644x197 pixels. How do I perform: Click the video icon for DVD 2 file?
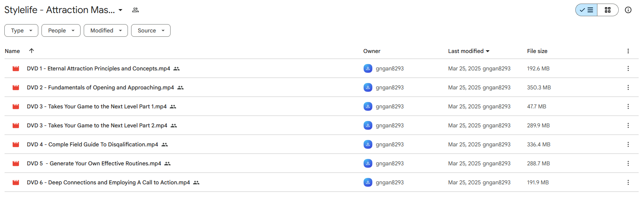tap(16, 87)
